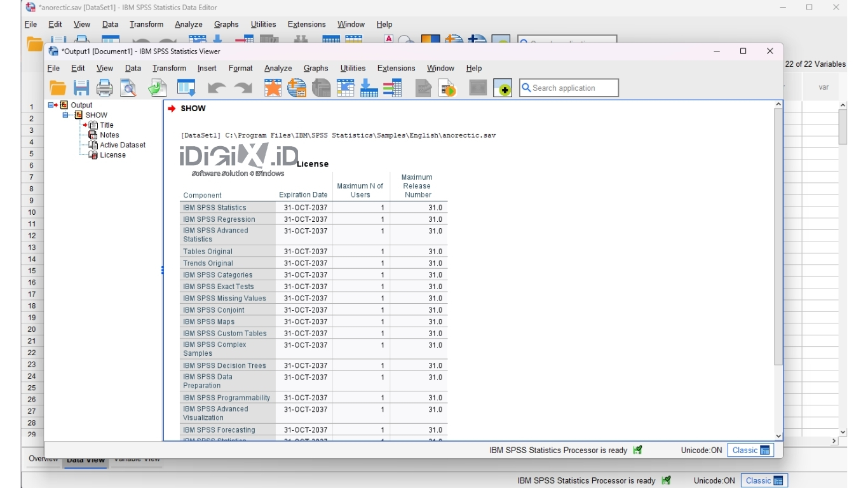Click the Viewer vertical scrollbar thumb
The width and height of the screenshot is (868, 488).
pyautogui.click(x=778, y=236)
